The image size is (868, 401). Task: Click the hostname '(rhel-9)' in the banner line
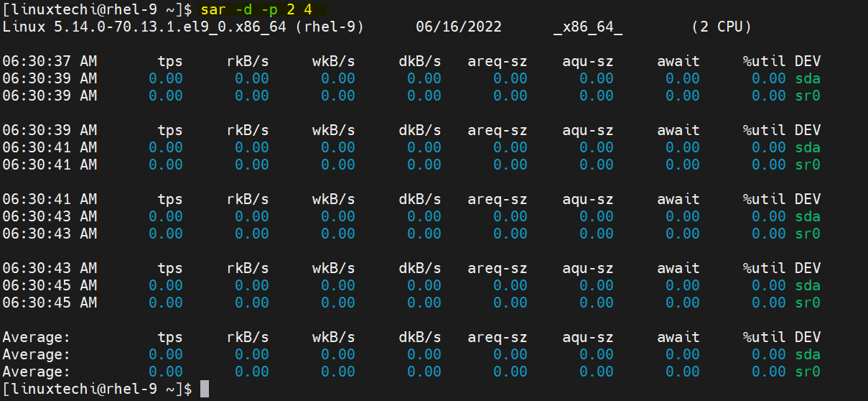[330, 27]
